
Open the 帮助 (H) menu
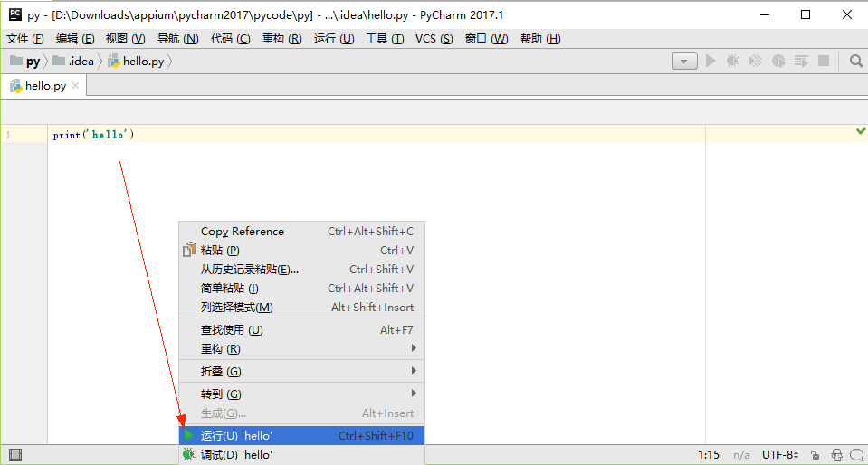click(x=540, y=39)
